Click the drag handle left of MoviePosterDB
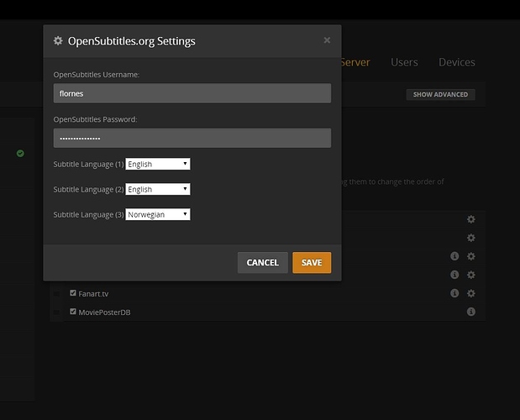 point(57,312)
